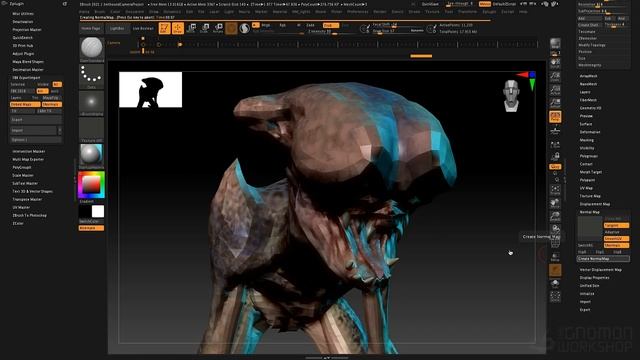The width and height of the screenshot is (640, 360).
Task: Expand the Transpose Master plugin section
Action: 27,199
